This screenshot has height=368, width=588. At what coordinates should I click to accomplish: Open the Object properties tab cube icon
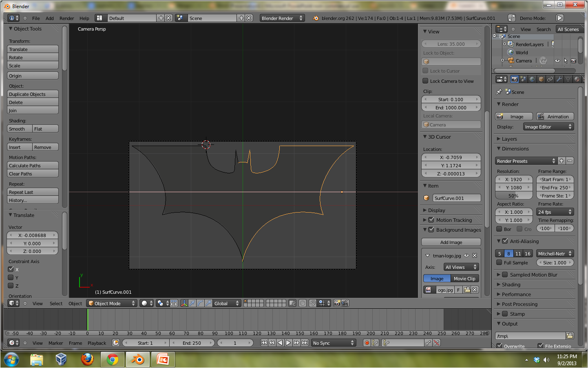point(541,79)
